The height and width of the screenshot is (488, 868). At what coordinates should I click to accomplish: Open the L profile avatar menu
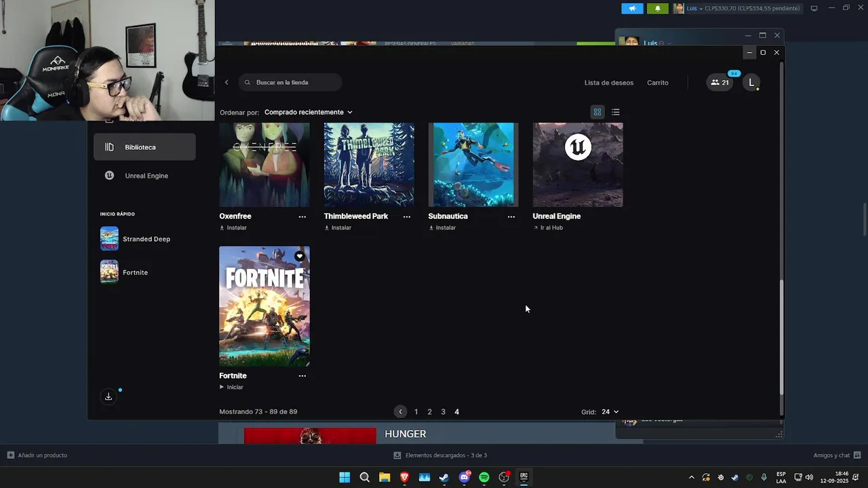pos(751,83)
